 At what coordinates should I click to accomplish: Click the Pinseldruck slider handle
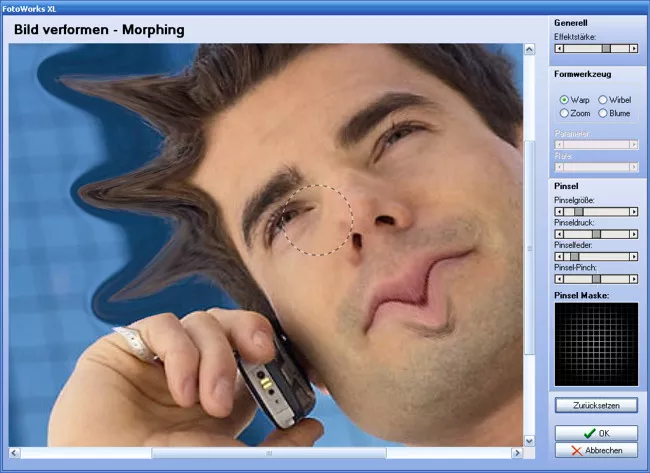(x=596, y=234)
